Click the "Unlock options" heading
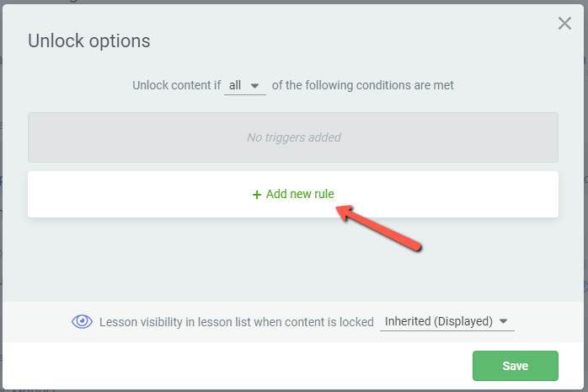This screenshot has height=392, width=588. 89,40
